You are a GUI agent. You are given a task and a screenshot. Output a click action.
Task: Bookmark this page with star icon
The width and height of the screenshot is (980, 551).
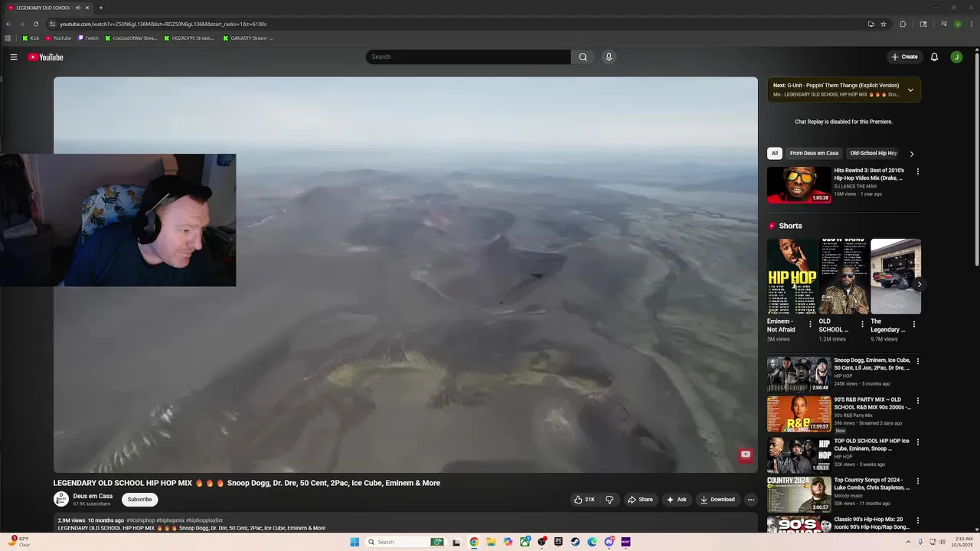pyautogui.click(x=884, y=24)
